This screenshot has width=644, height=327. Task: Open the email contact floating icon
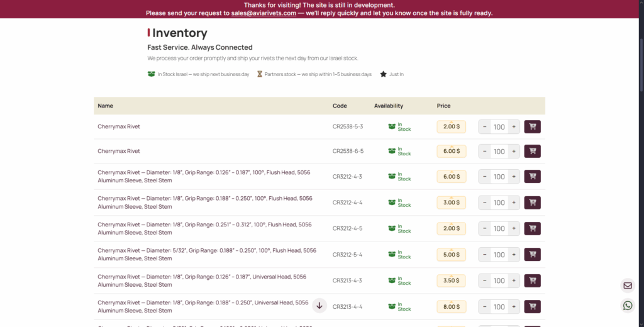coord(628,285)
